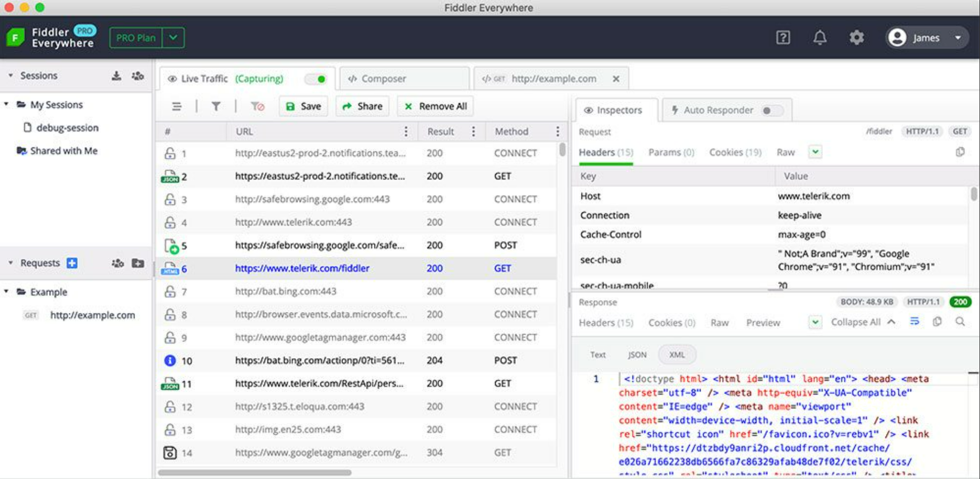This screenshot has width=980, height=479.
Task: Click the lock icon on row 1
Action: pos(170,153)
